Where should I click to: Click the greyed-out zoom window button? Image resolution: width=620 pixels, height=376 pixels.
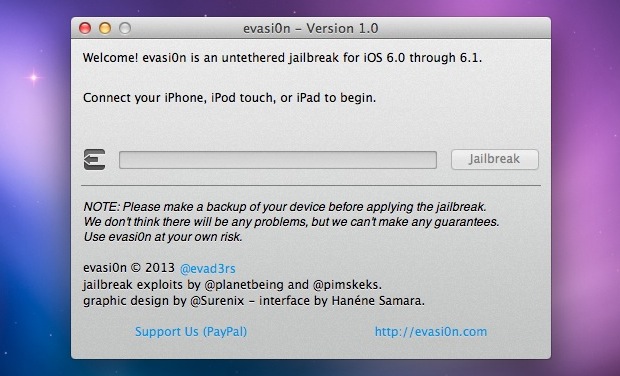coord(125,28)
